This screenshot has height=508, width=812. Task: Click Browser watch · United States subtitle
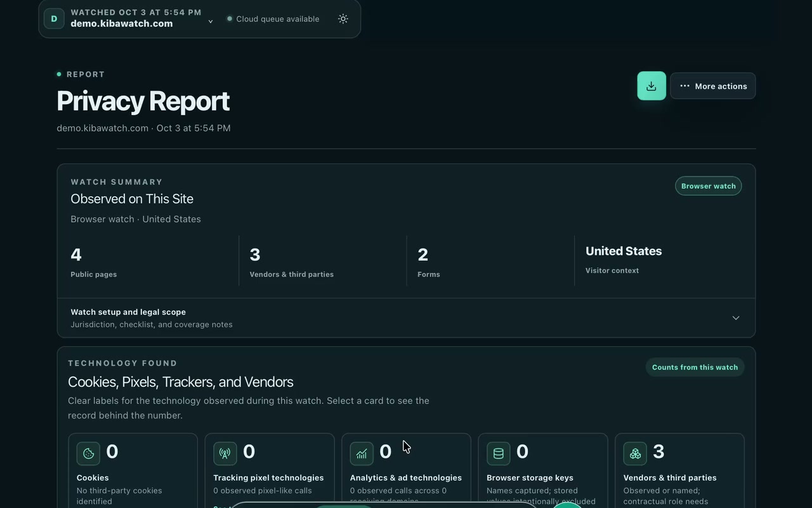coord(136,219)
